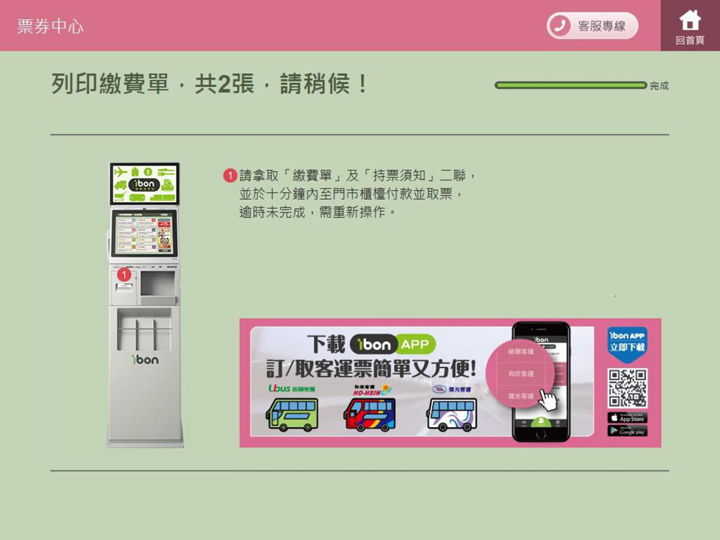Go back via the 回首頁 home icon
The width and height of the screenshot is (720, 540).
pyautogui.click(x=690, y=26)
